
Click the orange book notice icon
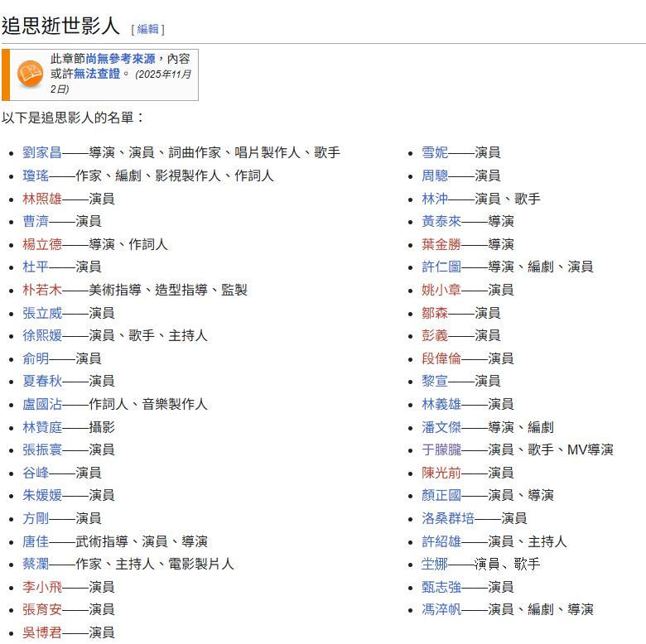(30, 74)
